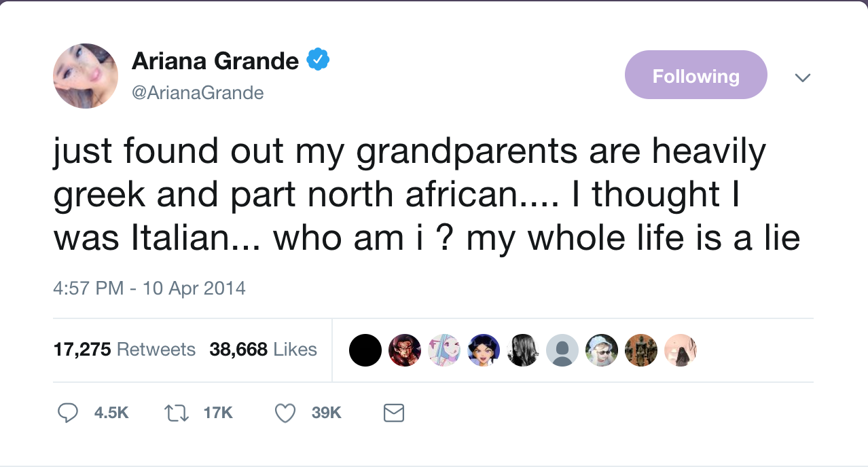Open the solid black liker avatar
The image size is (868, 467).
coord(365,350)
